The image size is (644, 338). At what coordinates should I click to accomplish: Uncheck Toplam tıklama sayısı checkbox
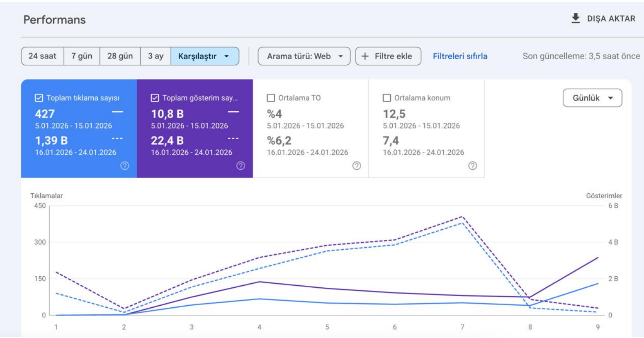pos(39,98)
